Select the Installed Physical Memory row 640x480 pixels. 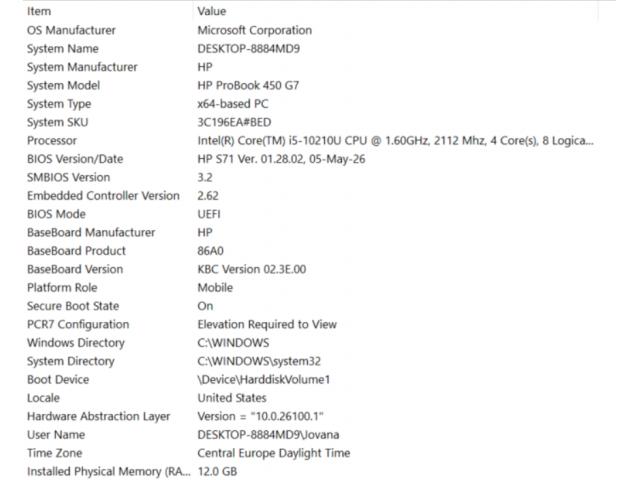tap(310, 471)
